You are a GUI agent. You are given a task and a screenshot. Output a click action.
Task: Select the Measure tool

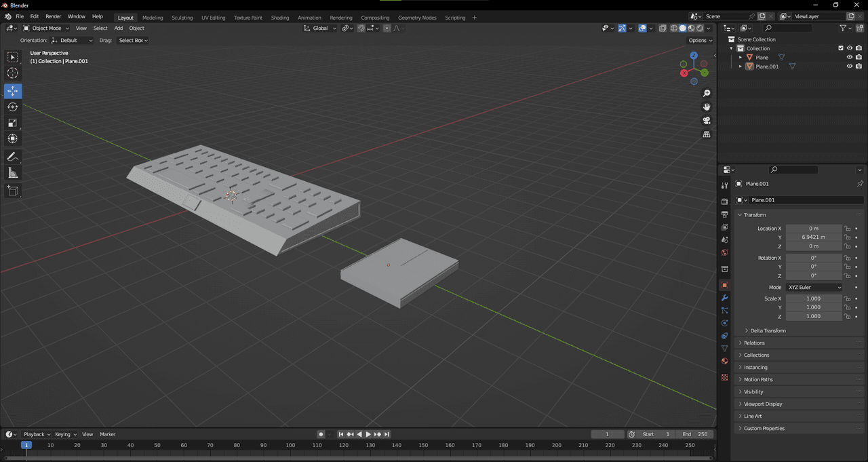pos(13,174)
